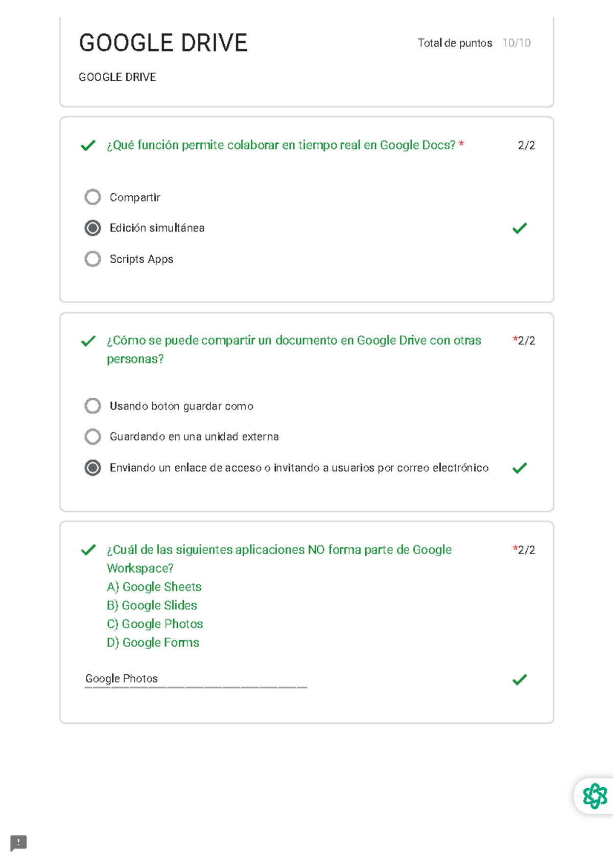Click the filled "Edición simultánea" radio button
This screenshot has height=868, width=613.
pyautogui.click(x=92, y=229)
